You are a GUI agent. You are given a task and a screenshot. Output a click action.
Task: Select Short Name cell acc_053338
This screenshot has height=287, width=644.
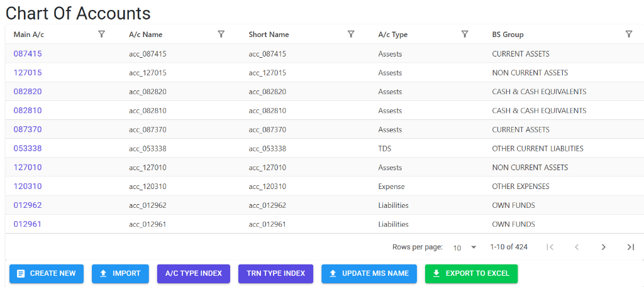pos(267,148)
